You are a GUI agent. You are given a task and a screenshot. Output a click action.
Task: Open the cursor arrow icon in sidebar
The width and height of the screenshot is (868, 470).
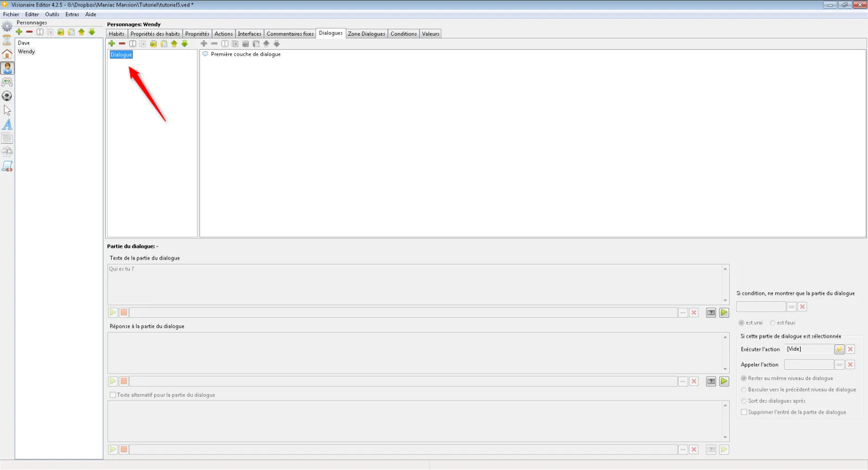(7, 110)
